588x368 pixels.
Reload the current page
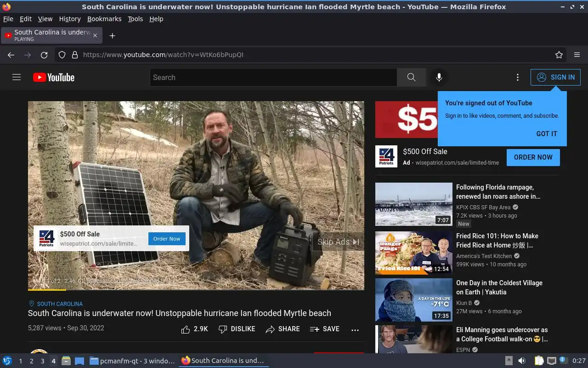[44, 55]
